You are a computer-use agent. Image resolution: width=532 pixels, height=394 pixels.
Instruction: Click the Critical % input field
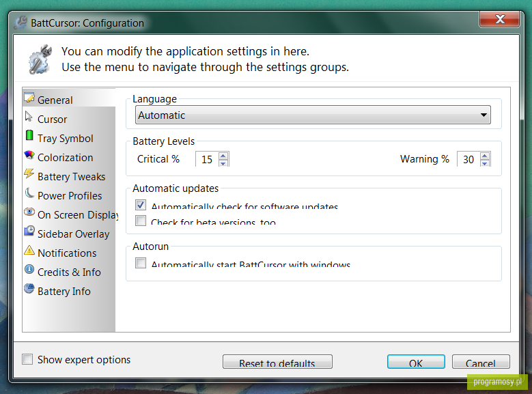[x=207, y=159]
